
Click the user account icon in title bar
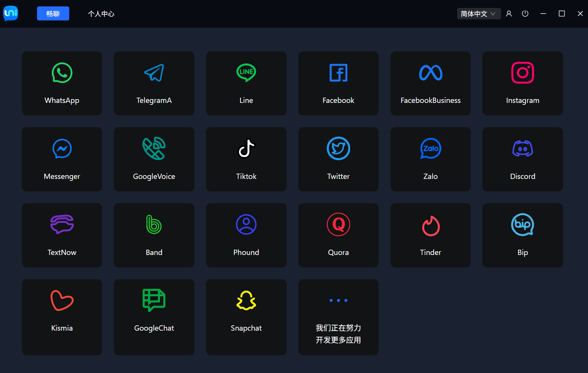point(509,14)
